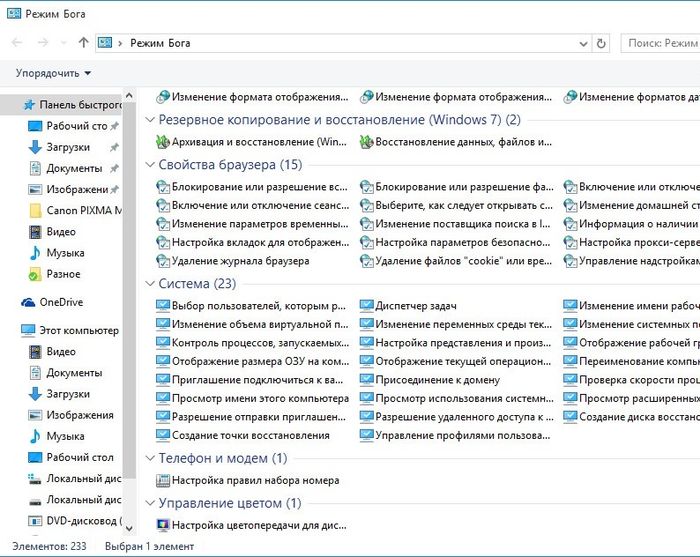Select the Canon PIXMA folder in sidebar
The image size is (700, 557).
click(82, 210)
